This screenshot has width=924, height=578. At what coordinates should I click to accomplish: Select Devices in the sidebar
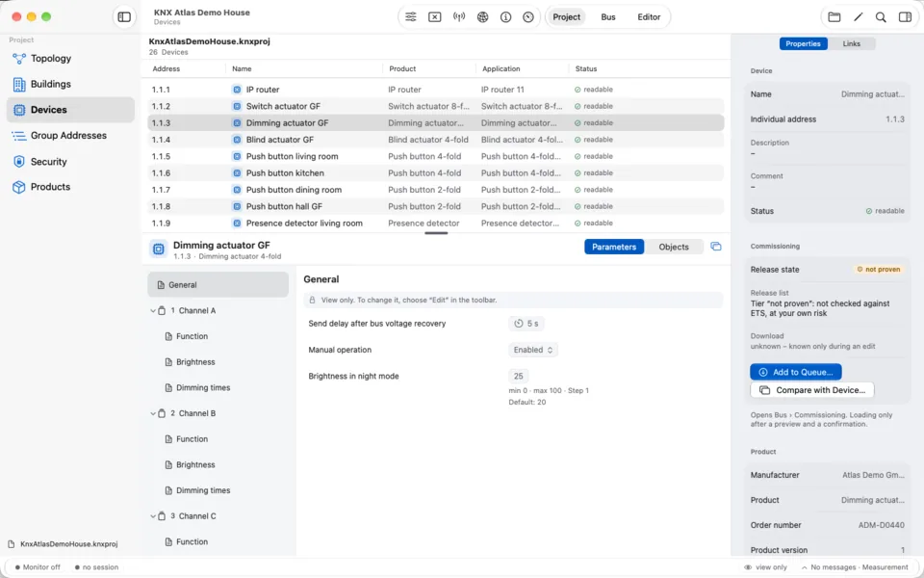coord(70,110)
